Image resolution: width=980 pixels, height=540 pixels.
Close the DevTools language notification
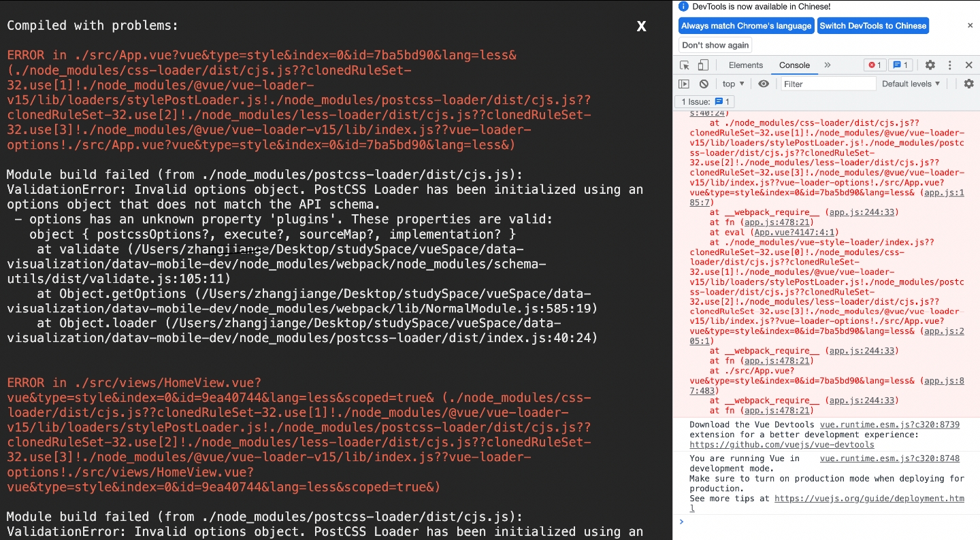tap(970, 25)
